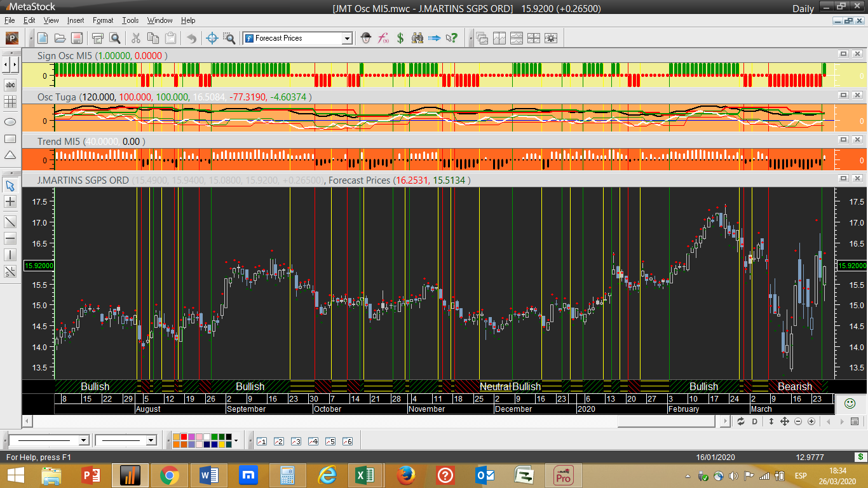Image resolution: width=868 pixels, height=488 pixels.
Task: Choose the red color swatch
Action: [184, 437]
